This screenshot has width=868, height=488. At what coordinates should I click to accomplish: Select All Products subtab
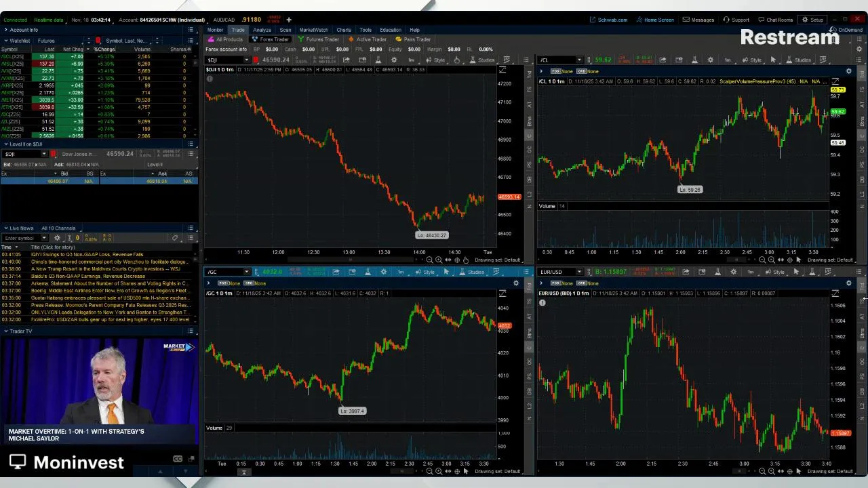pyautogui.click(x=225, y=39)
